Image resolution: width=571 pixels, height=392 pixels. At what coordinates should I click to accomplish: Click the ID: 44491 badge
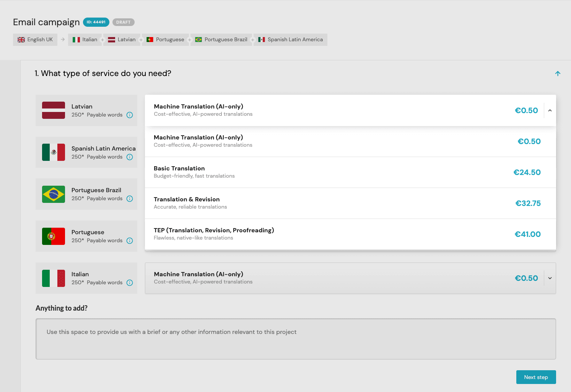tap(96, 22)
